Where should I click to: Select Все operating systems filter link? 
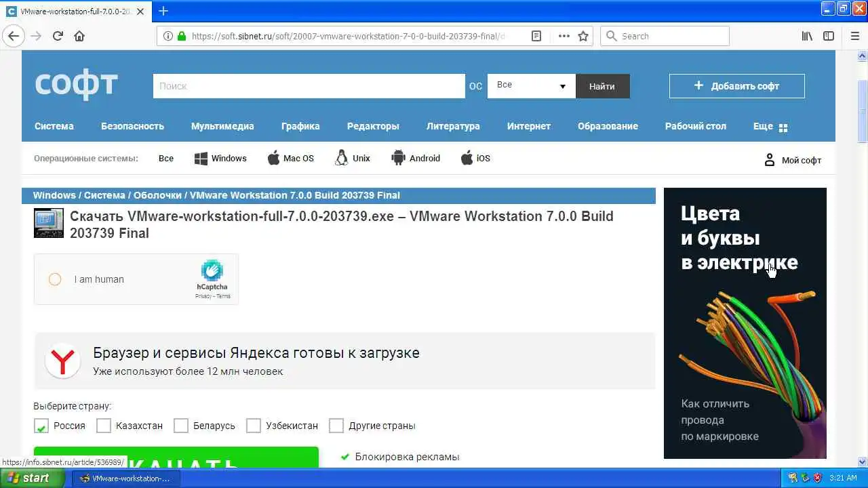(166, 159)
